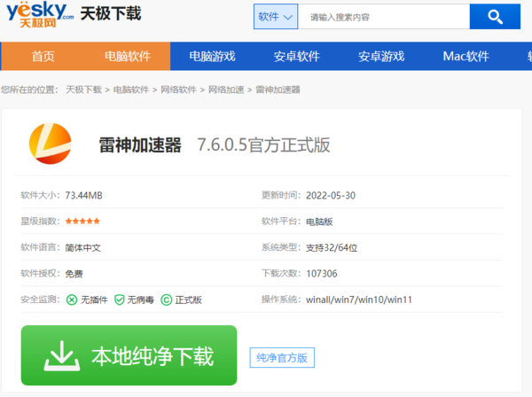Viewport: 532px width, 397px height.
Task: Switch to the 安卓游戏 navigation tab
Action: pyautogui.click(x=381, y=57)
